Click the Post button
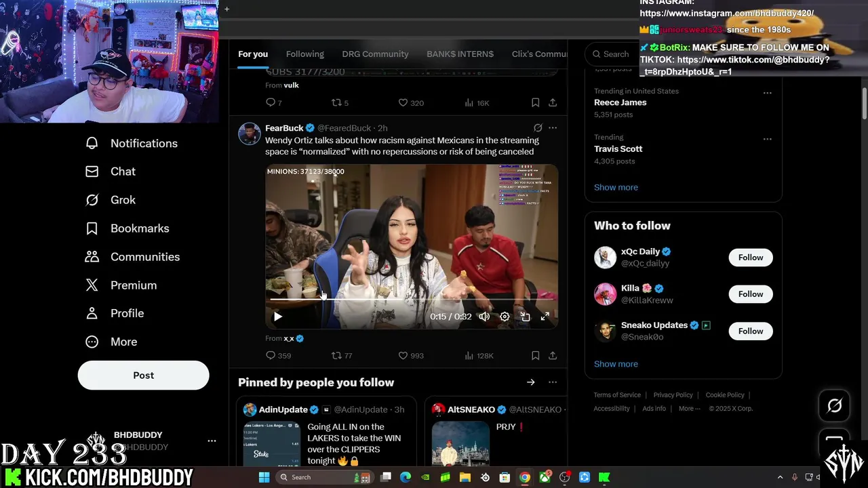This screenshot has width=868, height=488. click(143, 375)
